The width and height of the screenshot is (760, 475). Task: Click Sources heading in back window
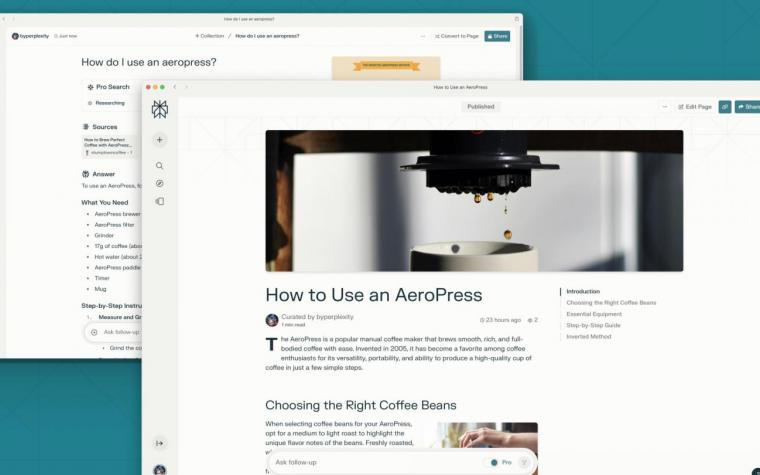coord(100,127)
